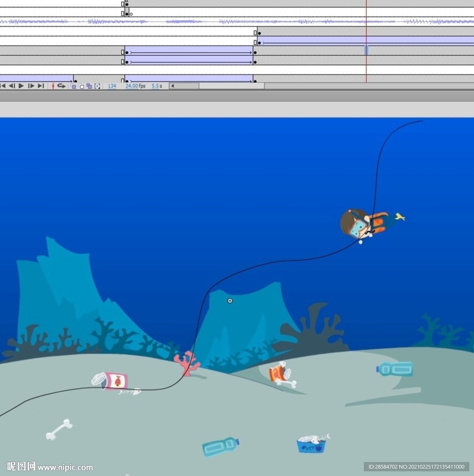Screen dimensions: 474x476
Task: Go to the first frame
Action: pos(3,86)
